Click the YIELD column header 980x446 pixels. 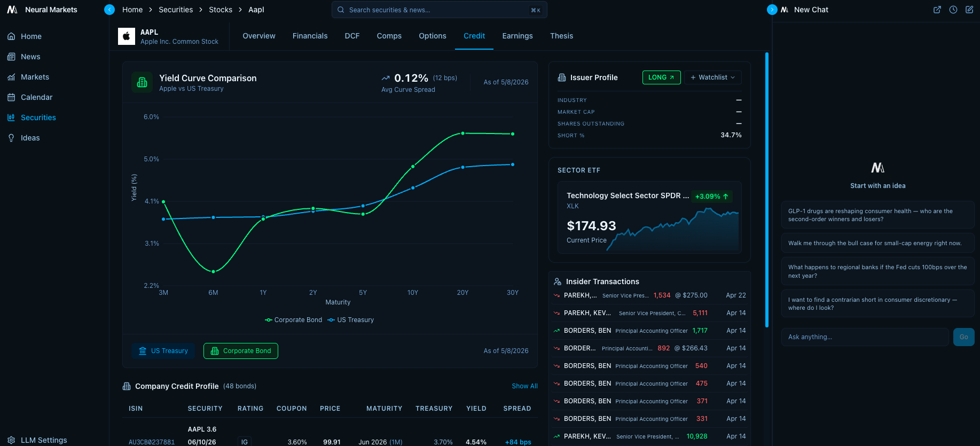point(476,409)
